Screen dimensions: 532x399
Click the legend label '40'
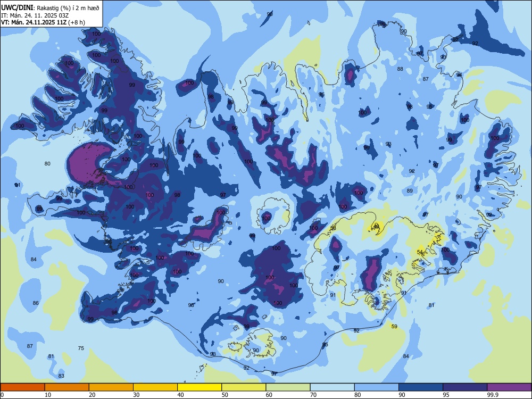180,395
